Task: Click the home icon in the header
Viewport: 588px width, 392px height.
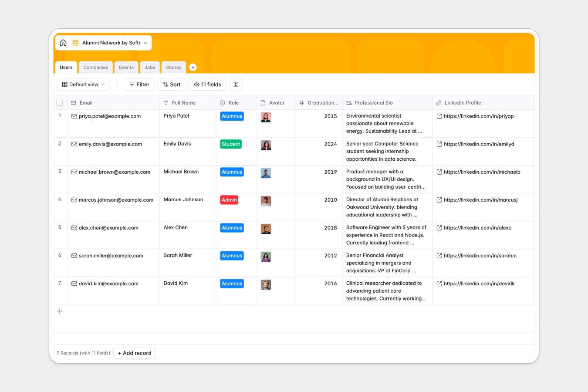Action: pos(63,42)
